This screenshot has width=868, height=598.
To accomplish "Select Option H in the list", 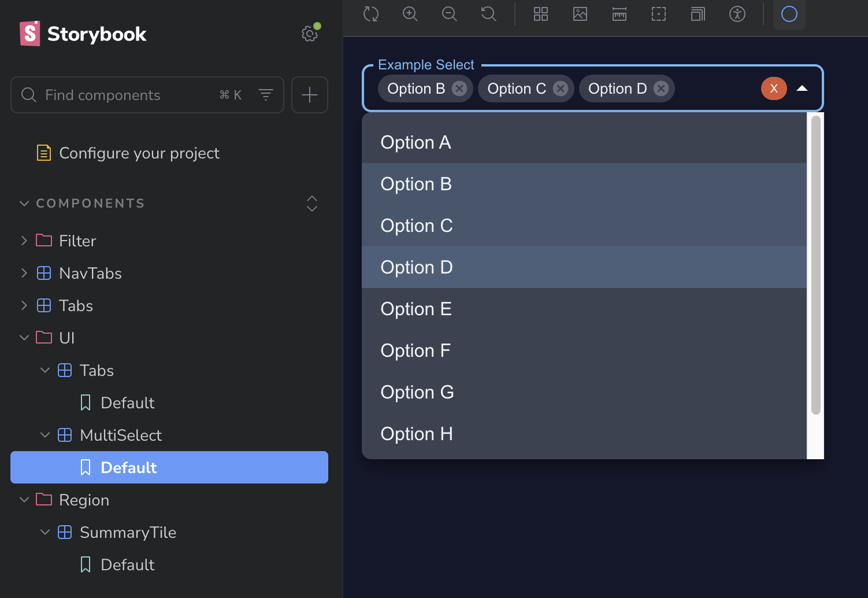I will click(x=584, y=434).
